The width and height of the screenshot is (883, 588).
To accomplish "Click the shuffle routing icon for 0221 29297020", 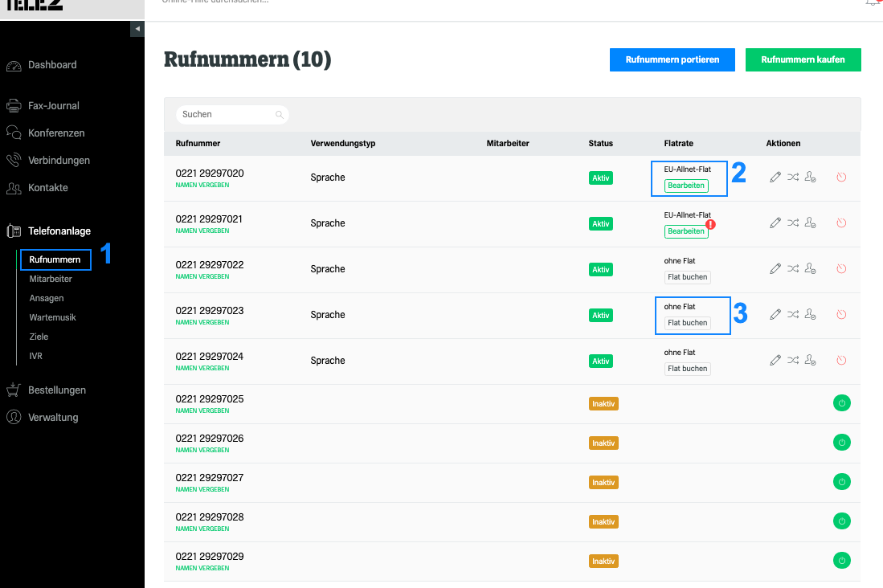I will click(793, 177).
